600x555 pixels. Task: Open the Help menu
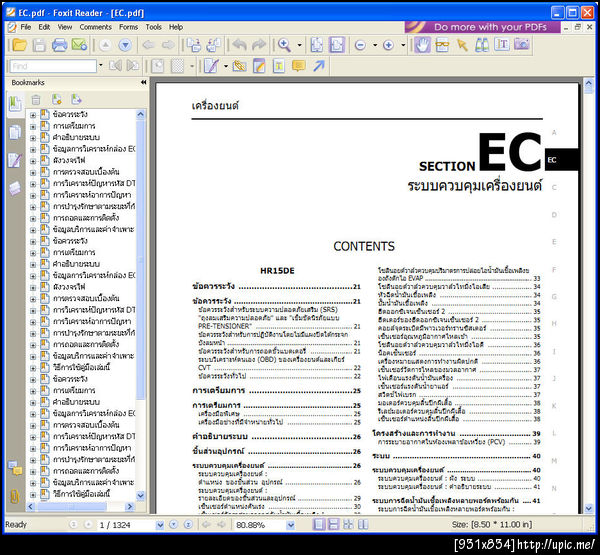176,27
